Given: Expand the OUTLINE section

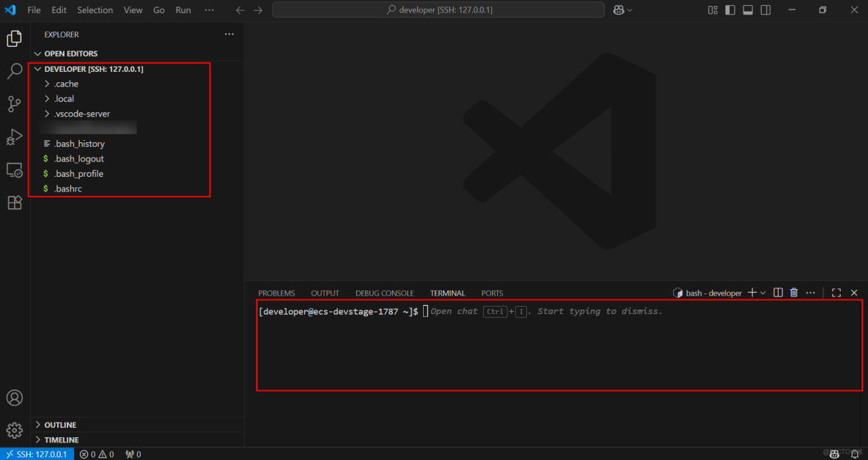Looking at the screenshot, I should (x=137, y=425).
